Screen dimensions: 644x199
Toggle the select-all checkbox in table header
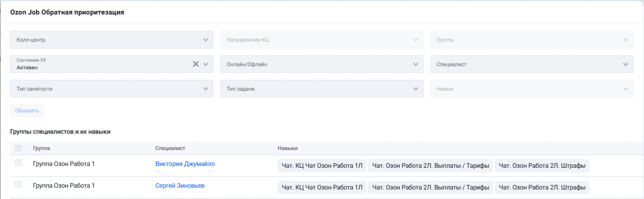18,148
